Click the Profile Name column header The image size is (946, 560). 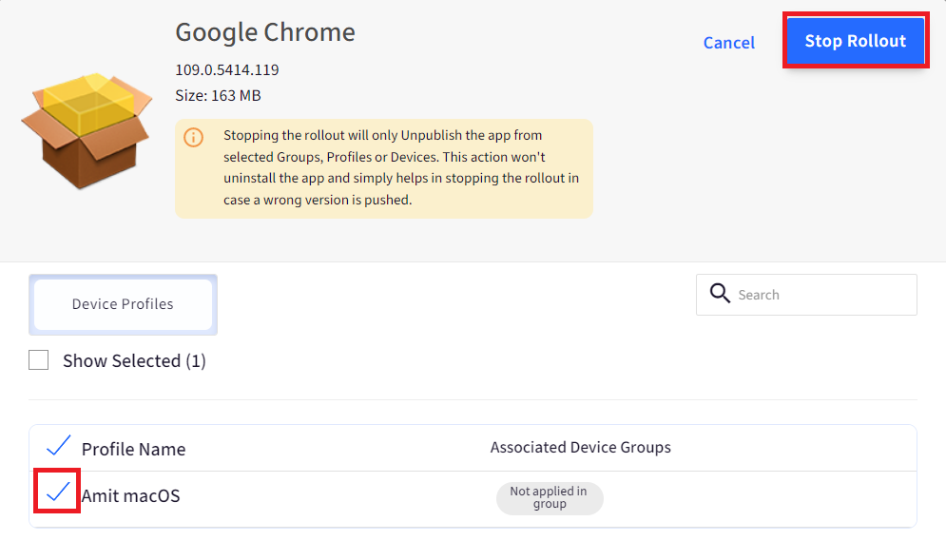pos(133,449)
